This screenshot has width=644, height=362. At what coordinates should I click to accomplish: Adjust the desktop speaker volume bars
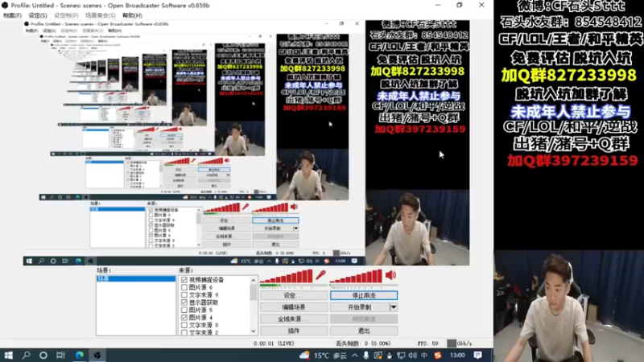click(357, 276)
